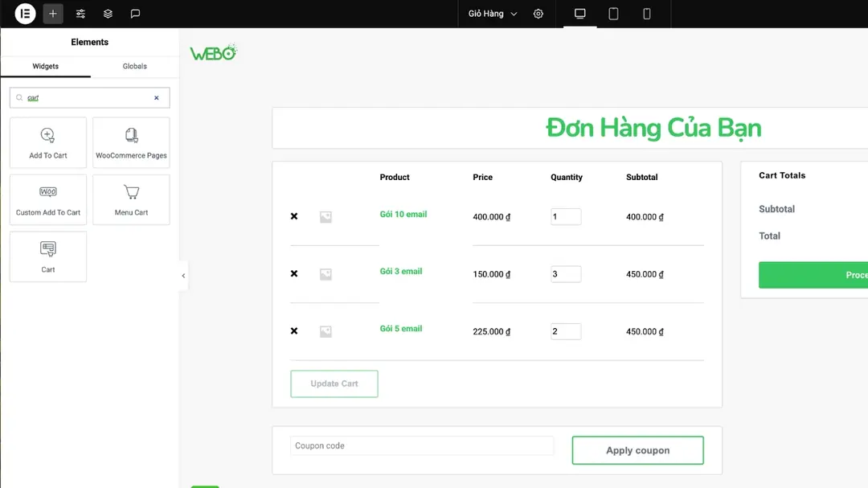Click the Total label in Cart Totals
The height and width of the screenshot is (488, 868).
(x=769, y=236)
